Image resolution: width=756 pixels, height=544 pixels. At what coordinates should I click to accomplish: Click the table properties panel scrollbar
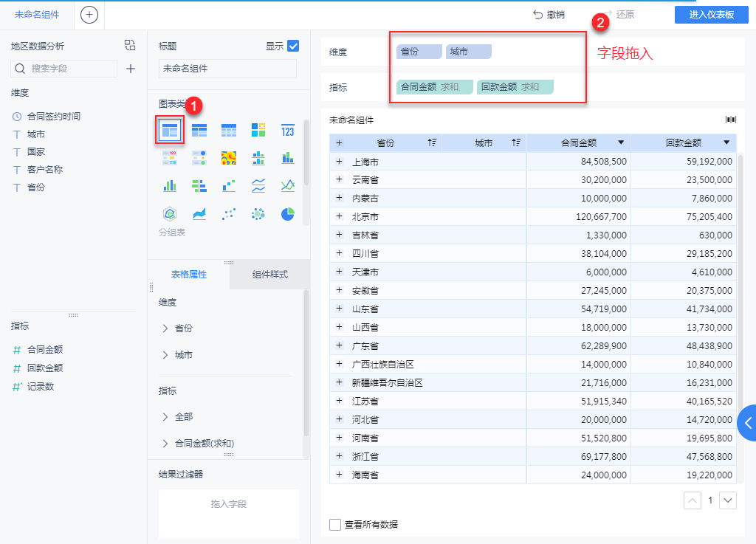point(306,364)
